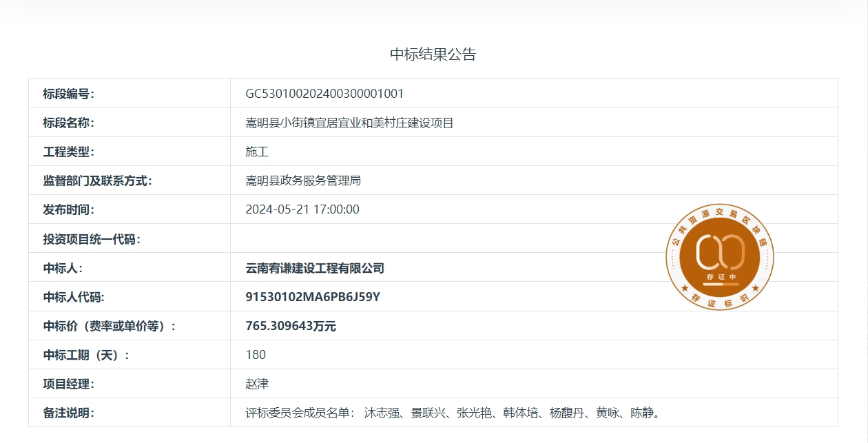
Task: Click the 中标价（费率或单价等） label
Action: point(110,326)
